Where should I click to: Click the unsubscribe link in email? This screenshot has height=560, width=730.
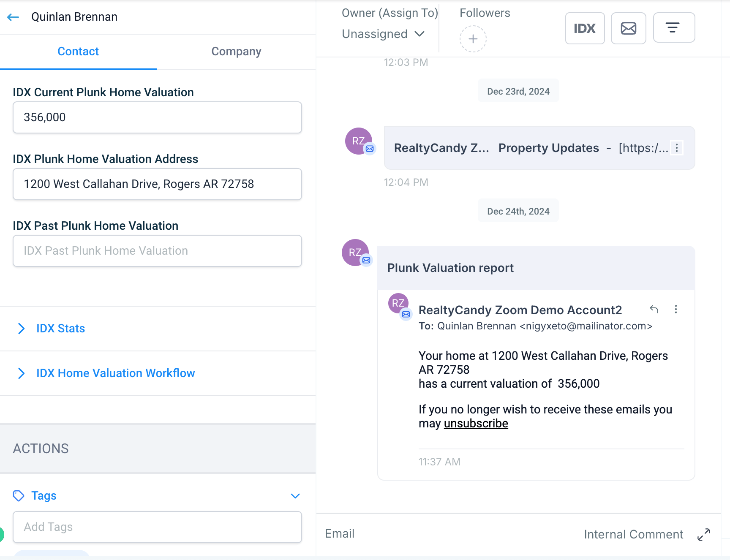pos(476,424)
